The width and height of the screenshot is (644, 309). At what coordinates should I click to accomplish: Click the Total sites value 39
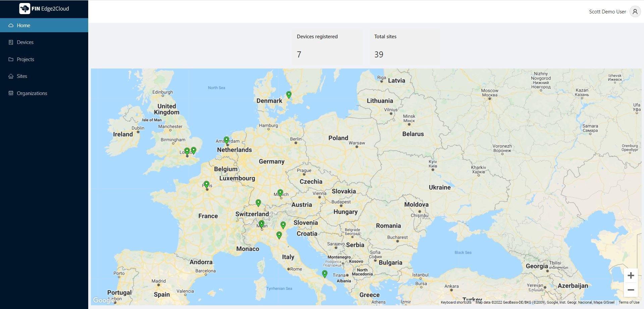[x=379, y=54]
